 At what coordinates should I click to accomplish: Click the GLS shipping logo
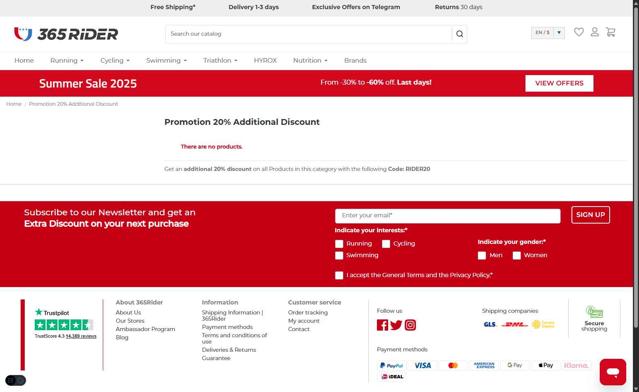[489, 324]
